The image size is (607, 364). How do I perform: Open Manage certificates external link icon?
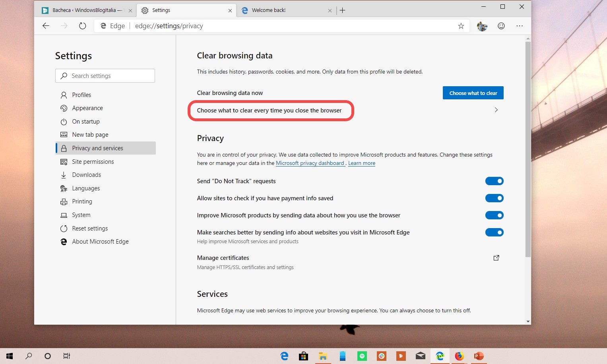click(496, 258)
